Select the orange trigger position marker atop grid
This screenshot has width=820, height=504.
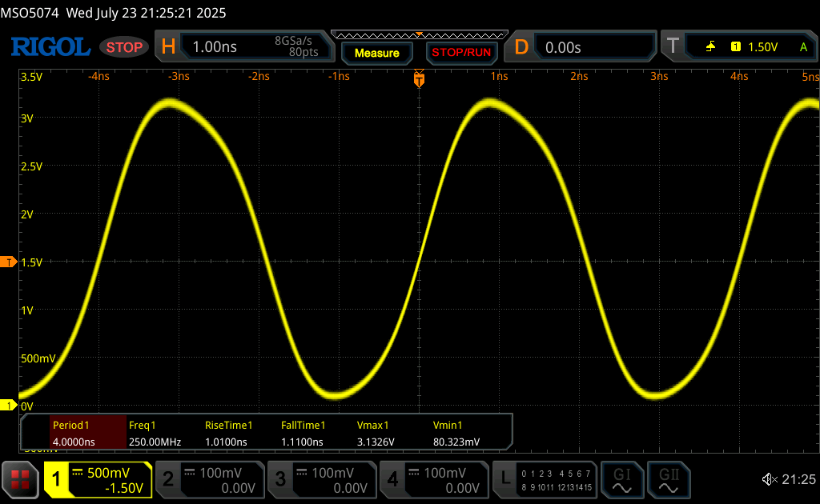tap(419, 78)
